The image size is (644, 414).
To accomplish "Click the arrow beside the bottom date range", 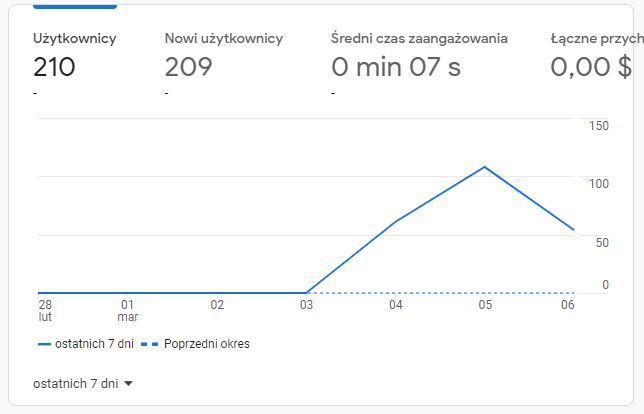I will [129, 383].
